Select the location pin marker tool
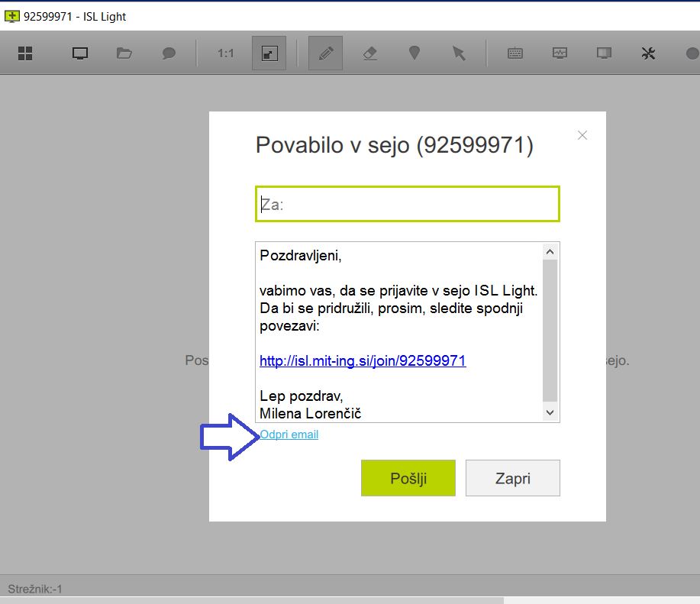Viewport: 700px width, 604px height. 415,53
